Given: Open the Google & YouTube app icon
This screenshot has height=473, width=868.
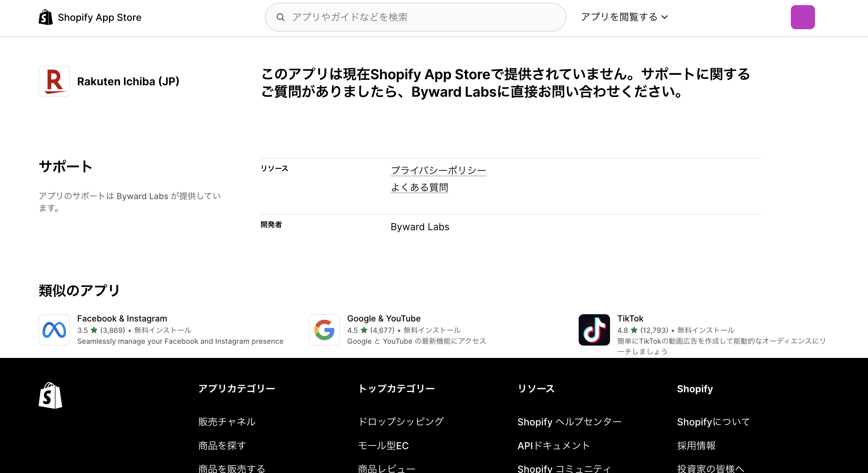Looking at the screenshot, I should click(324, 330).
